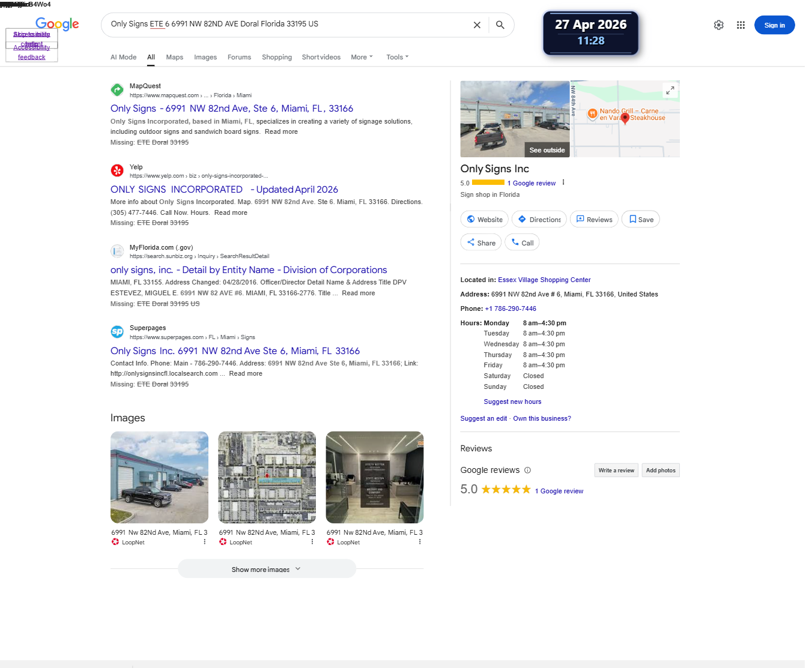812x668 pixels.
Task: Open options for second LoopNet image
Action: (312, 542)
